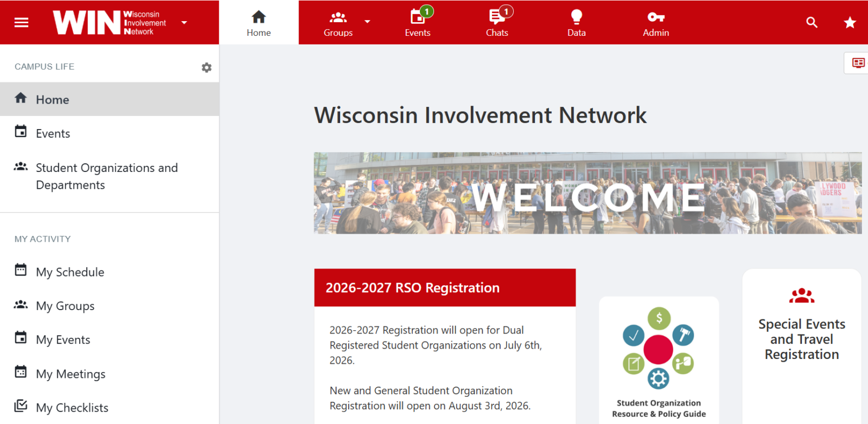Screen dimensions: 868x424
Task: Select the Home tab in top navigation
Action: click(x=259, y=23)
